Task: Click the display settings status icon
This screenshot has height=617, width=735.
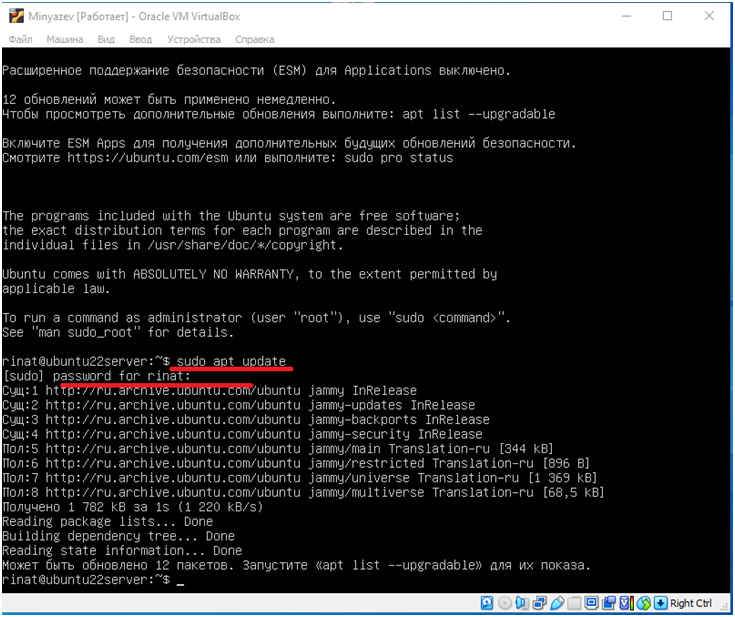Action: click(x=592, y=603)
